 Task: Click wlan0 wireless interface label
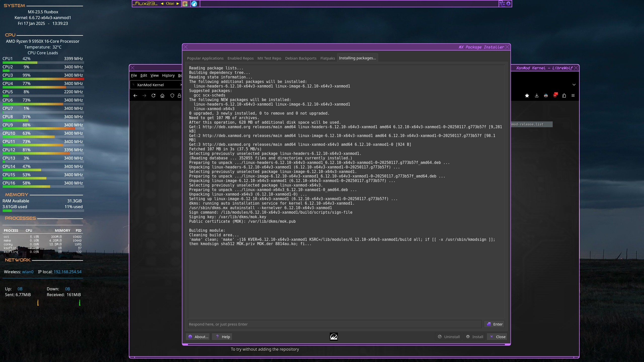click(28, 272)
